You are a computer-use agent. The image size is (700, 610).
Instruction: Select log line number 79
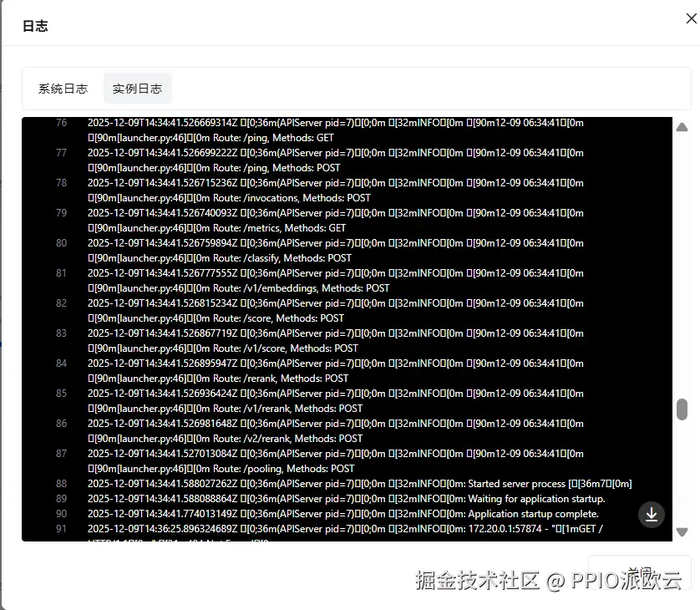pyautogui.click(x=61, y=213)
